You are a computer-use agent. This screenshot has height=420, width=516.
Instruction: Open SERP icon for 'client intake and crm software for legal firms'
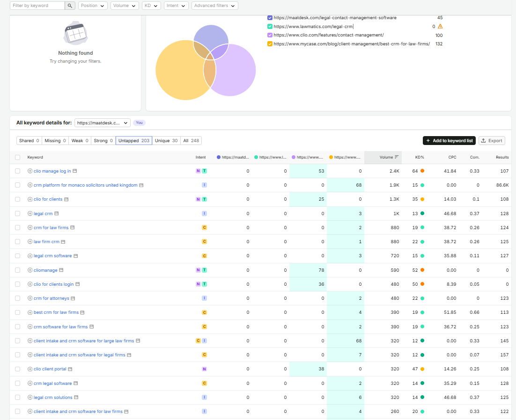(129, 355)
